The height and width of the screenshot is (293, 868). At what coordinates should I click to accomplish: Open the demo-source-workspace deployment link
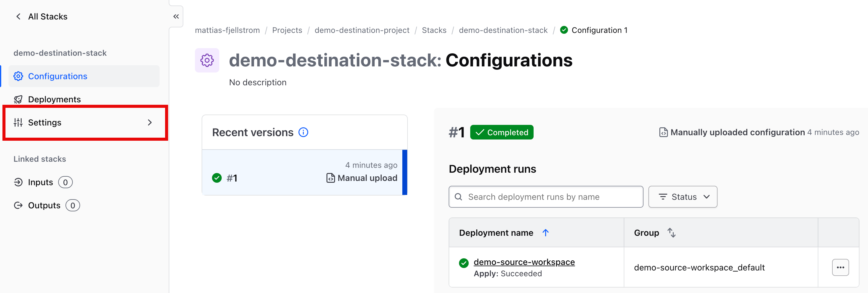524,262
